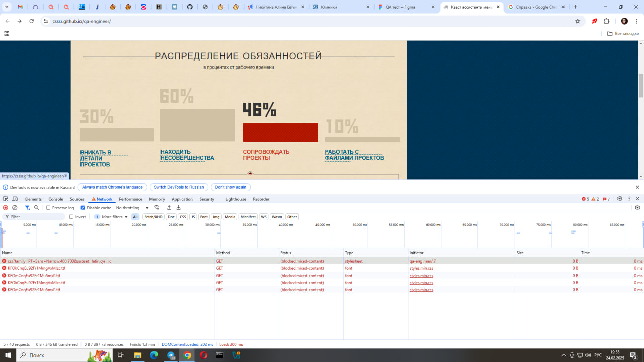Open the Chrome tab search dropdown
Image resolution: width=644 pixels, height=362 pixels.
(x=7, y=7)
